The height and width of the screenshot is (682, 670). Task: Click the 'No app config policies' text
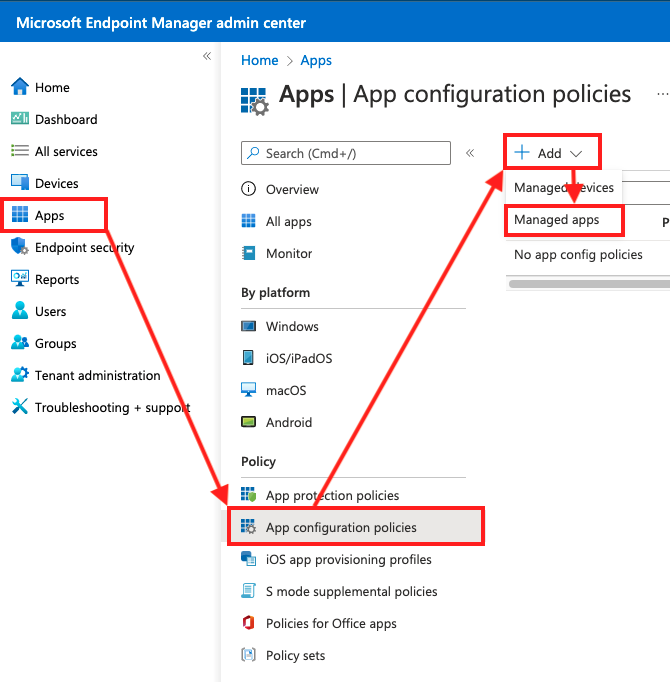click(x=578, y=255)
